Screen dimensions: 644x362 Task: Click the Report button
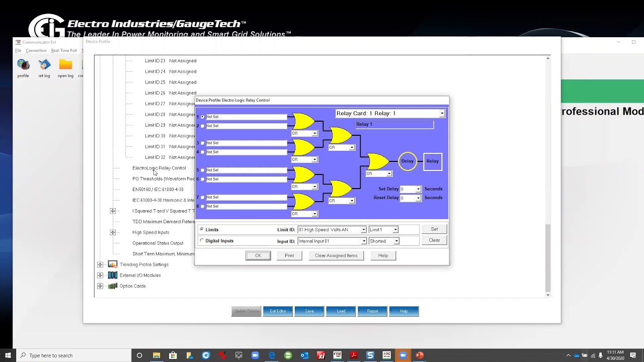coord(372,311)
